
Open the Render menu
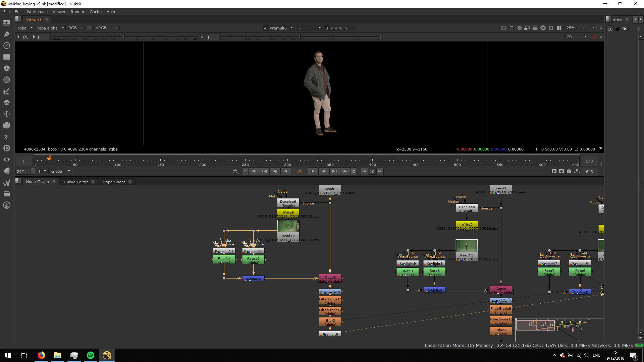click(x=77, y=12)
